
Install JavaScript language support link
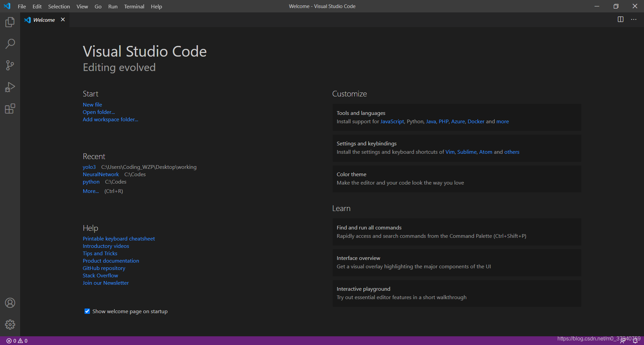[x=392, y=121]
